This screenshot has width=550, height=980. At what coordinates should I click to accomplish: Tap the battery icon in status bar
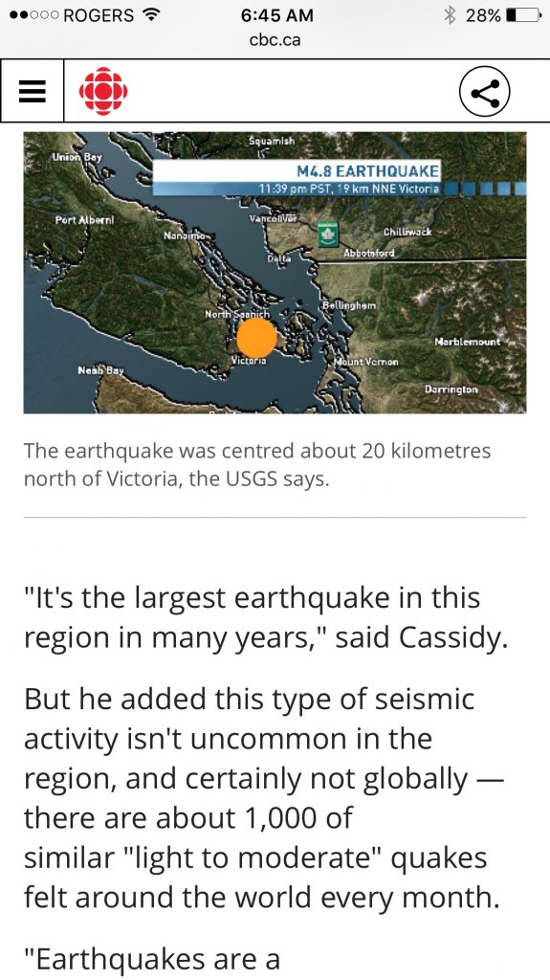[x=524, y=15]
